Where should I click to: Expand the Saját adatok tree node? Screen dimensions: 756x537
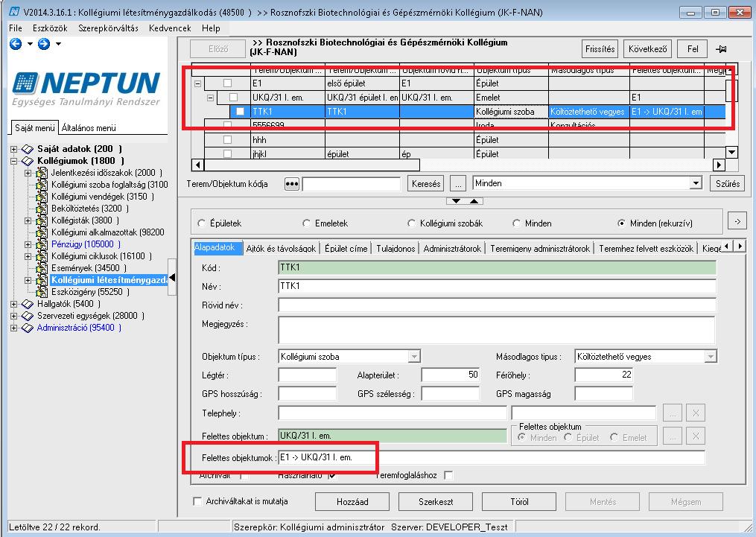[14, 149]
